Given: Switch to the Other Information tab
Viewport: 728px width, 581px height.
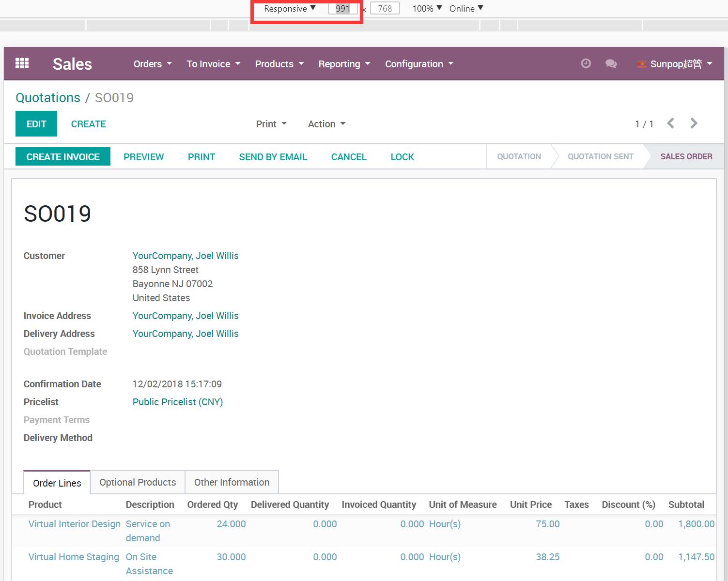Looking at the screenshot, I should [x=232, y=482].
